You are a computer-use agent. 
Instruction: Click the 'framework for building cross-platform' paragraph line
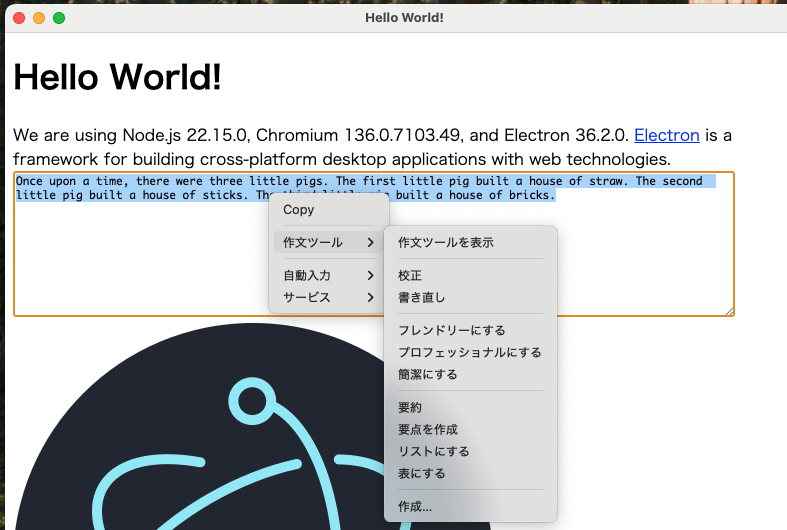tap(342, 159)
